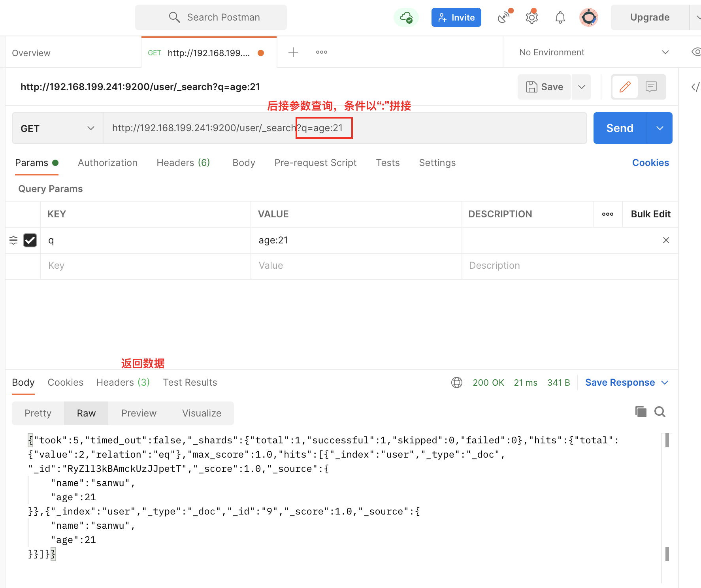Image resolution: width=701 pixels, height=588 pixels.
Task: Click the 341 B response size
Action: (559, 383)
